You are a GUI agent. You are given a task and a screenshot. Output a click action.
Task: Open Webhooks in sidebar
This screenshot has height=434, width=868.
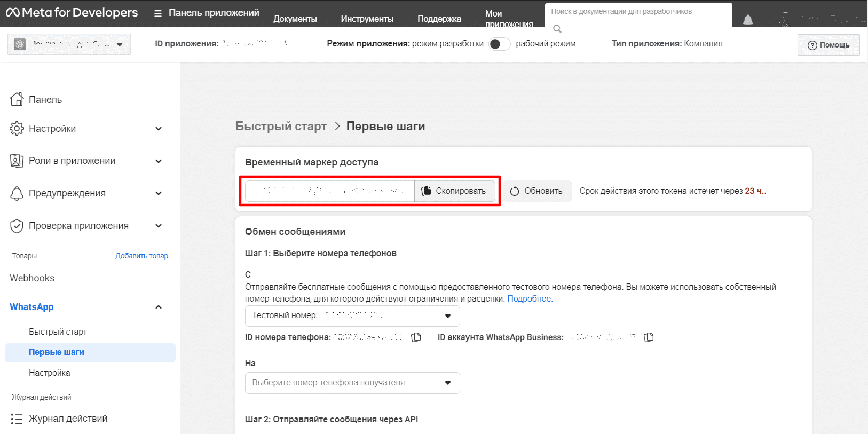32,278
